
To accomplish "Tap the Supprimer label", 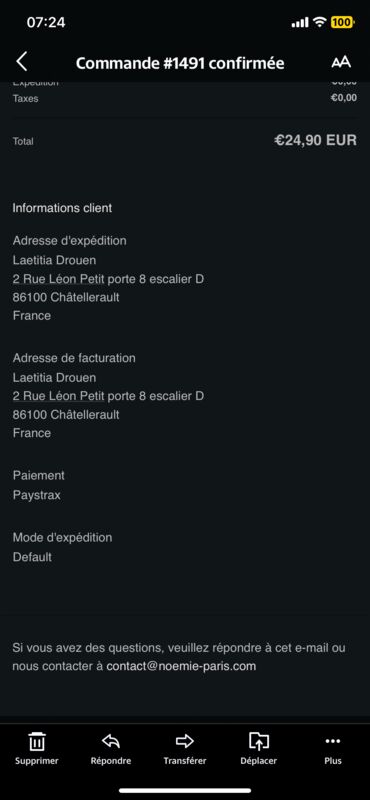I will [37, 761].
